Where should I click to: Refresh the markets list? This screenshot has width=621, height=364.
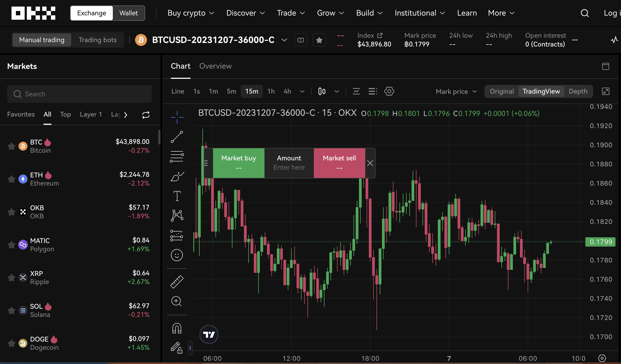[x=146, y=115]
